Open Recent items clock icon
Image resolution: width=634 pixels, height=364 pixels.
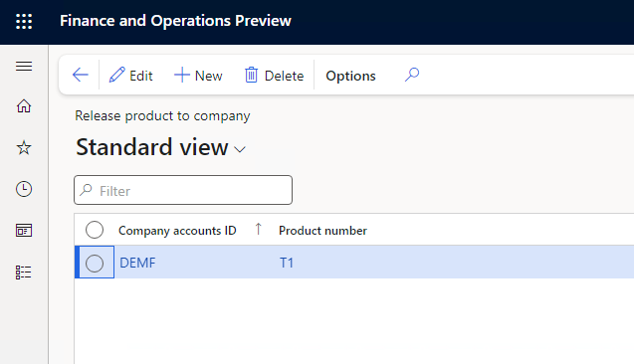click(x=24, y=189)
